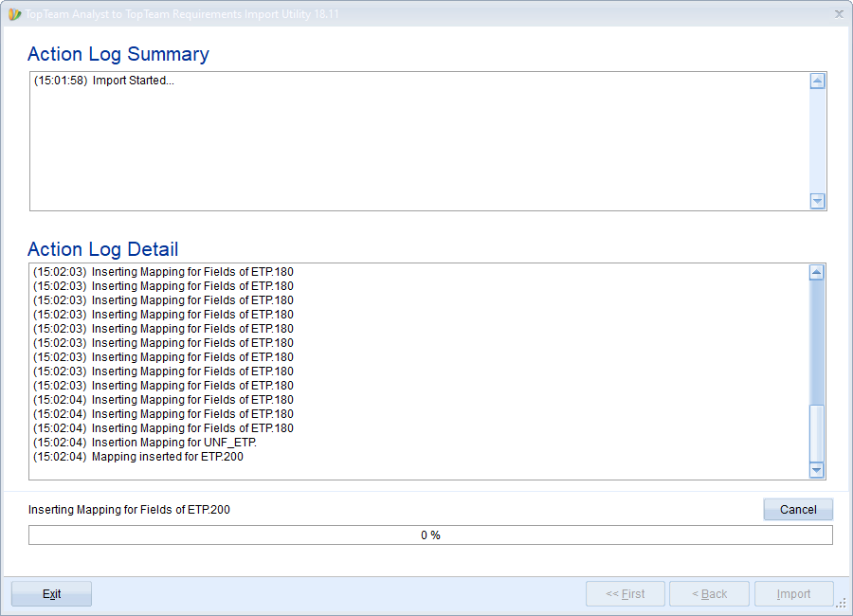
Task: Cancel the running import
Action: pos(798,509)
